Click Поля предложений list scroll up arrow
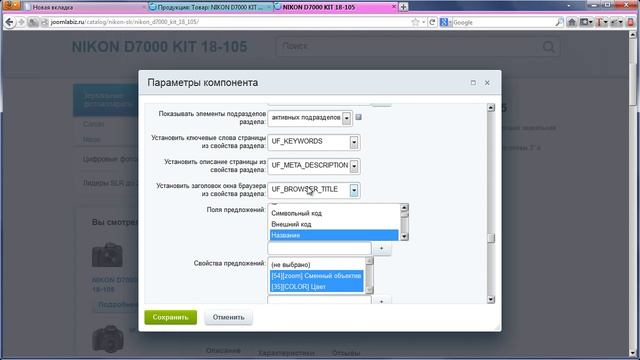640x360 pixels. (x=404, y=208)
